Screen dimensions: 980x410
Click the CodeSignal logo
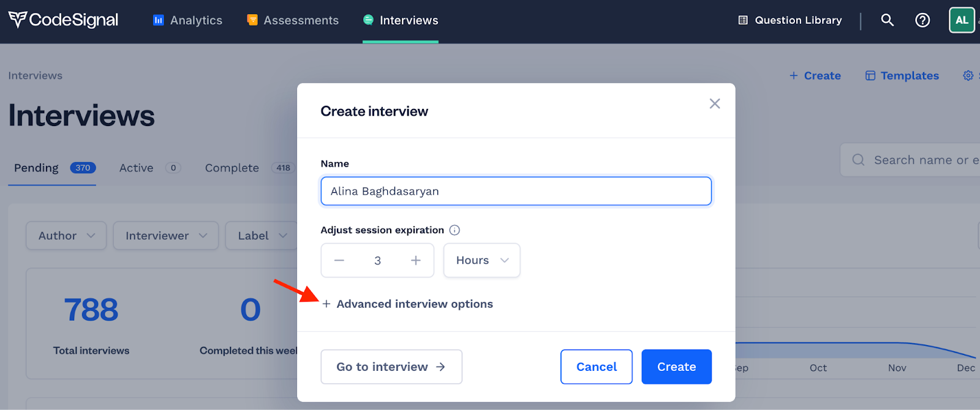click(63, 20)
